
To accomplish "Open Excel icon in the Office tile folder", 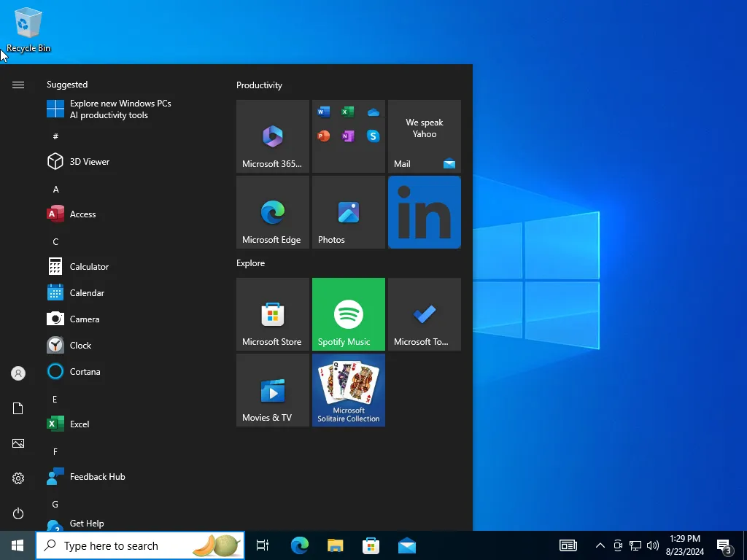I will coord(348,112).
